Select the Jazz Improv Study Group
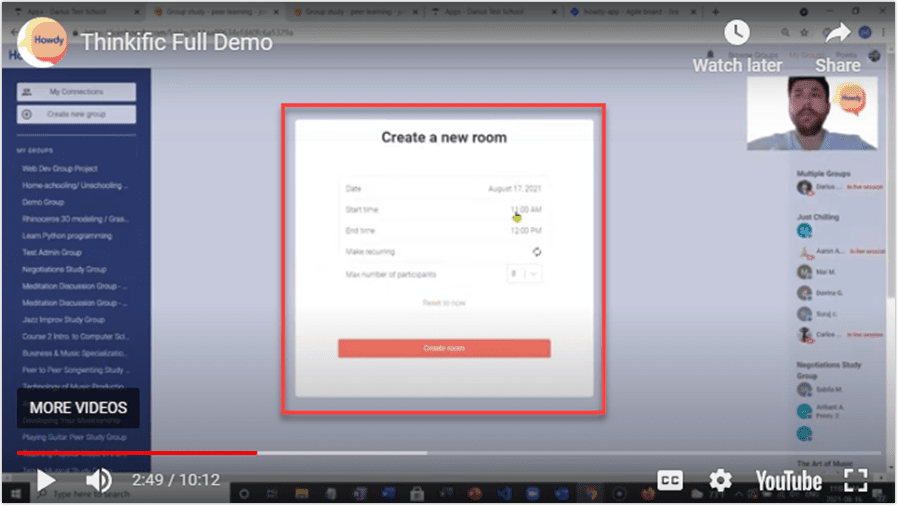The image size is (899, 506). pos(63,320)
